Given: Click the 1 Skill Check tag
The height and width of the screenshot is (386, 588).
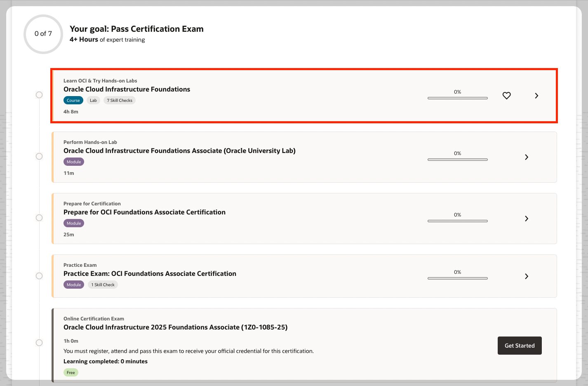Looking at the screenshot, I should click(103, 285).
